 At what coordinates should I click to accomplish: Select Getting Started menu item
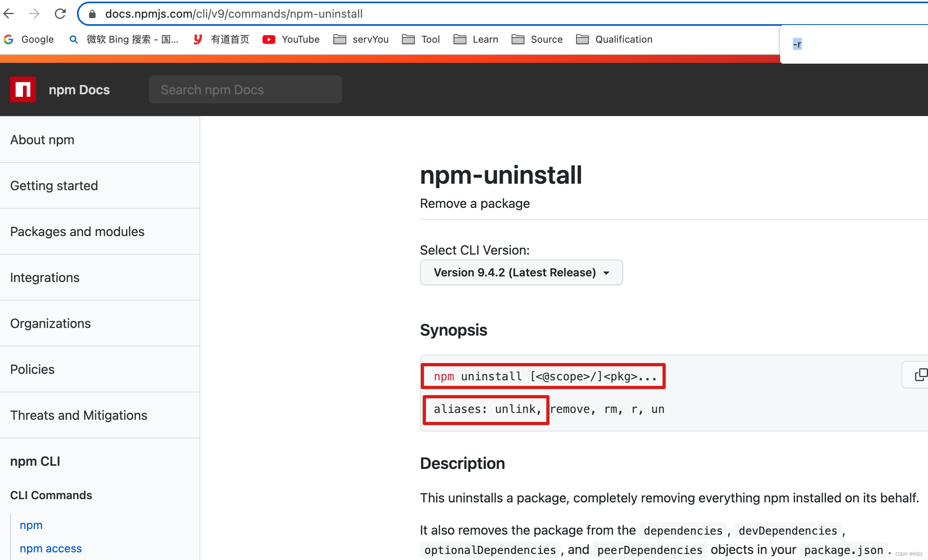tap(54, 185)
